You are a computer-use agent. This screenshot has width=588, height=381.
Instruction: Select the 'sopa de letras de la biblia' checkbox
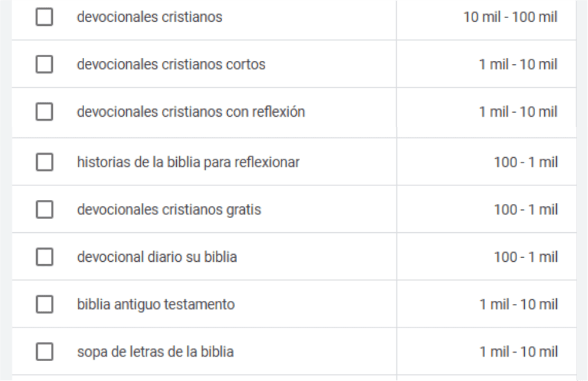click(x=43, y=352)
